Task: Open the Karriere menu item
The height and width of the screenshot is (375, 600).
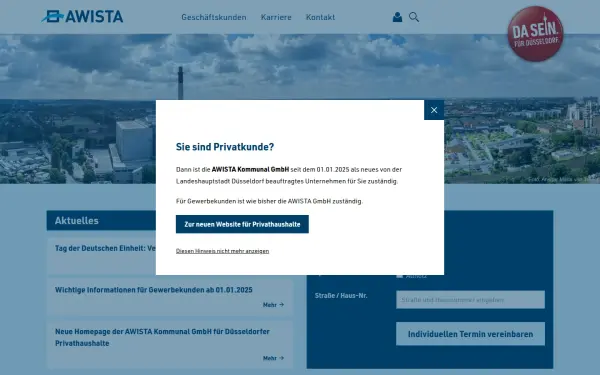Action: click(276, 17)
